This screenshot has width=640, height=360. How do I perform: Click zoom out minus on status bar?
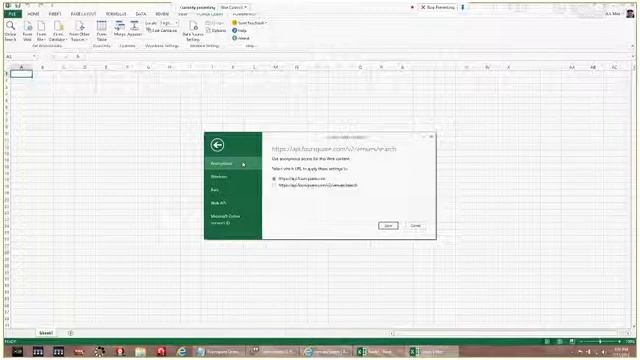pyautogui.click(x=581, y=341)
